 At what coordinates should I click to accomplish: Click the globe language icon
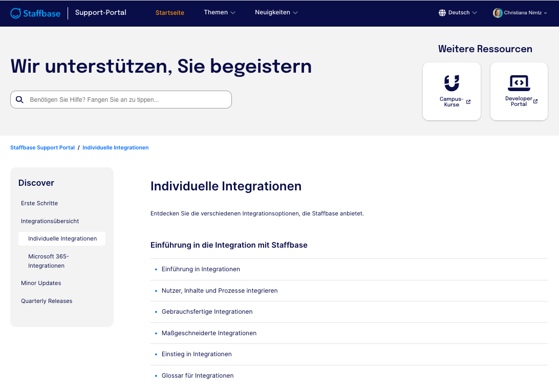coord(442,13)
